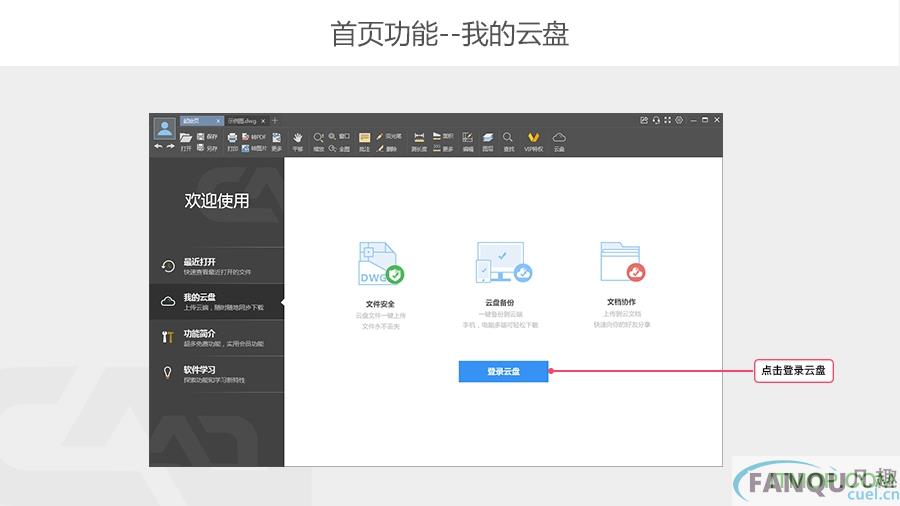Click the user avatar icon
The width and height of the screenshot is (900, 506).
click(165, 129)
